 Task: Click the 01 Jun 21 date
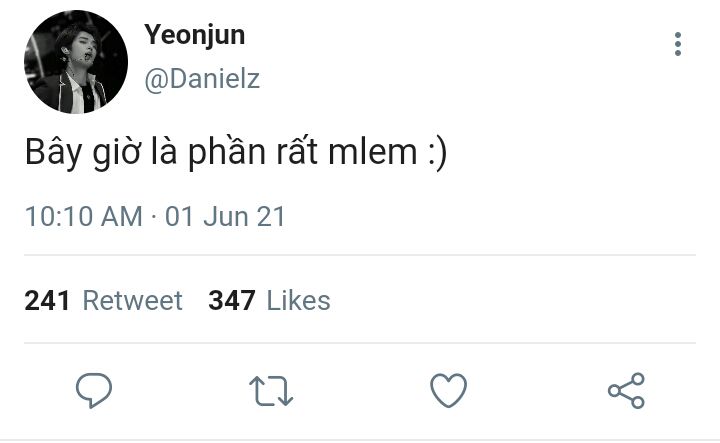pyautogui.click(x=225, y=217)
